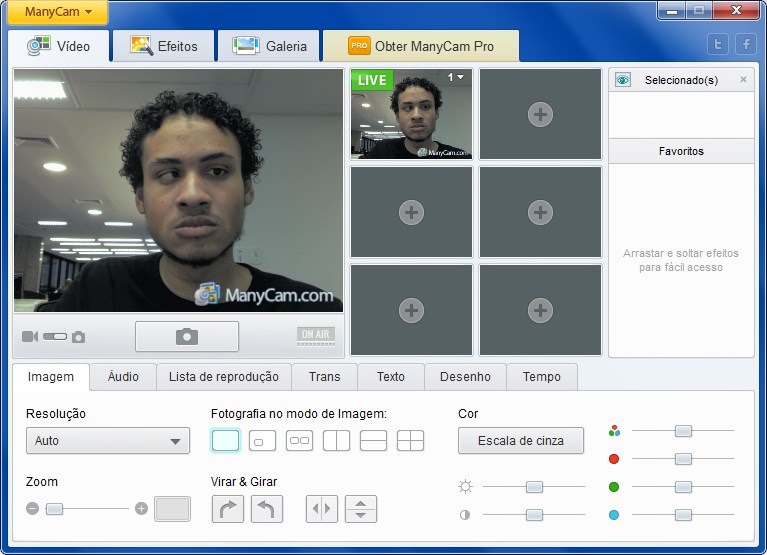The image size is (767, 555).
Task: Expand the Resolução Auto dropdown
Action: (x=108, y=441)
